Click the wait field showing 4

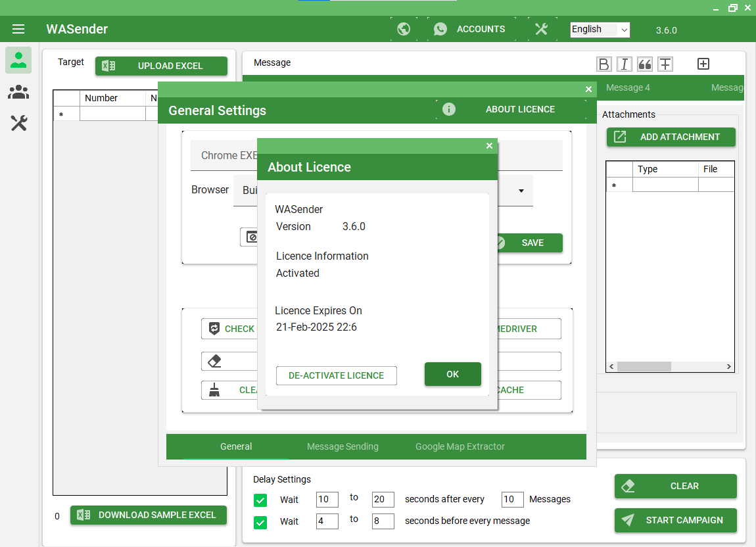[327, 521]
